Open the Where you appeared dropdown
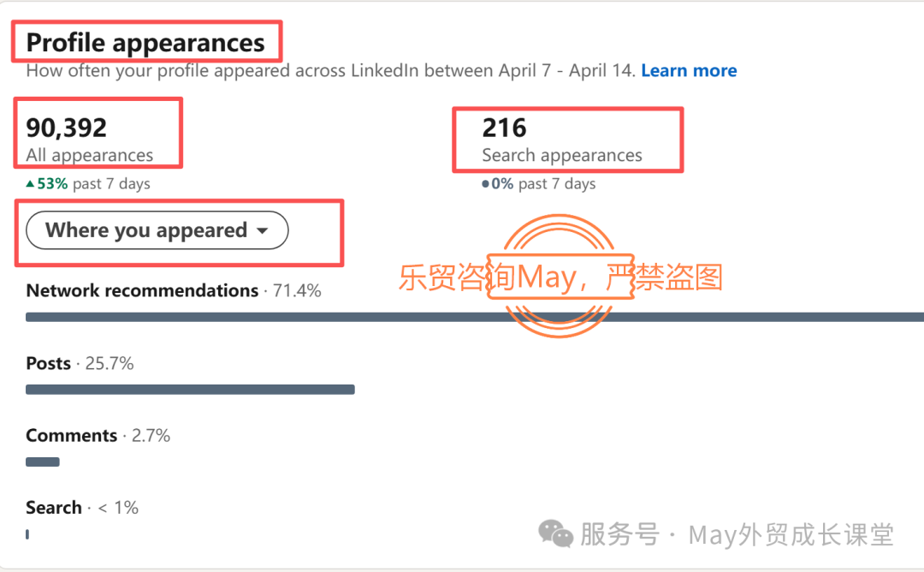 [157, 230]
